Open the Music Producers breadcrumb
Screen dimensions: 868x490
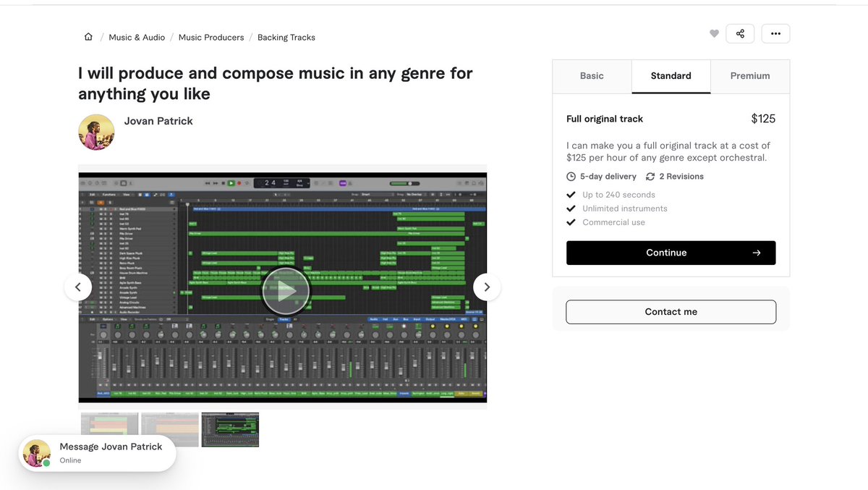coord(211,37)
